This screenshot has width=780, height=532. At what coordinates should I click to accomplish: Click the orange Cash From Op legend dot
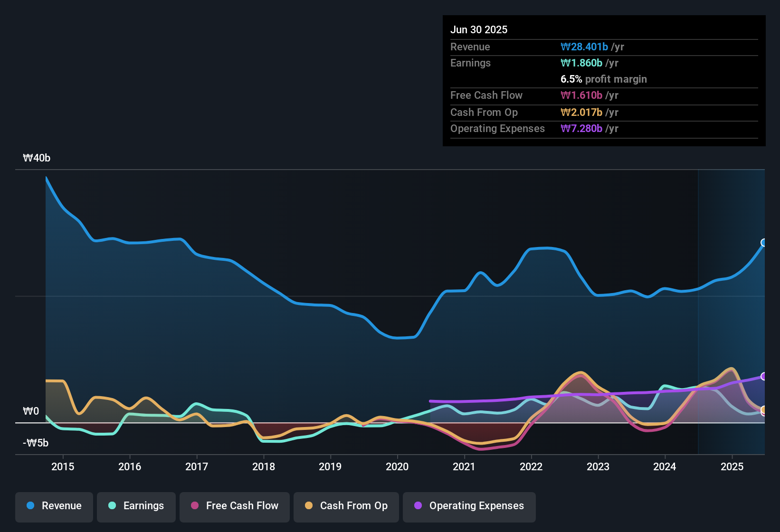coord(309,506)
